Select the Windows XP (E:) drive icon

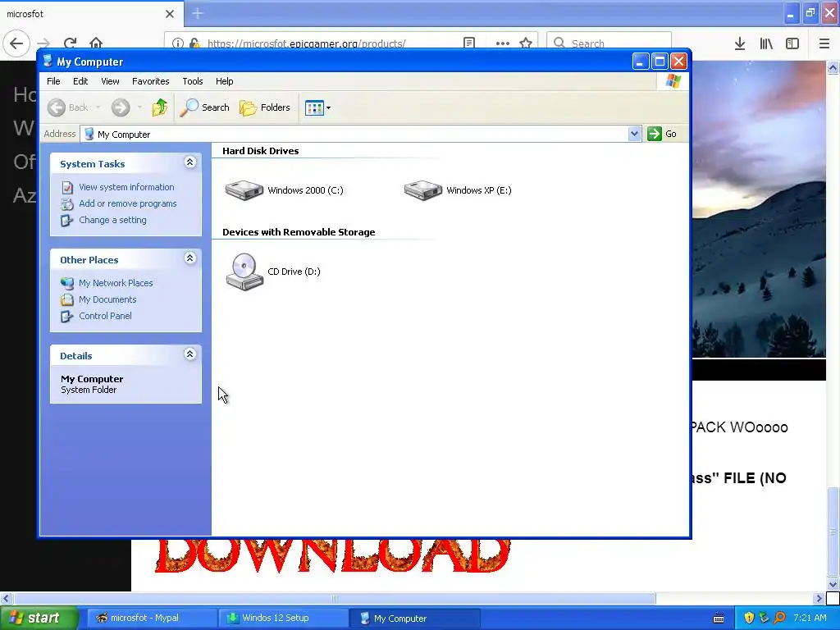point(423,190)
